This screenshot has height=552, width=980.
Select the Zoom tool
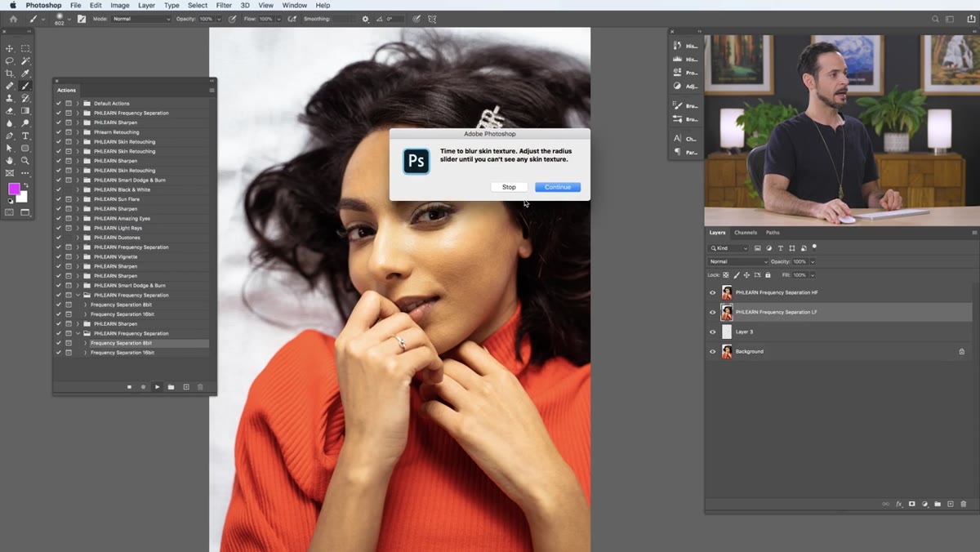(x=25, y=161)
